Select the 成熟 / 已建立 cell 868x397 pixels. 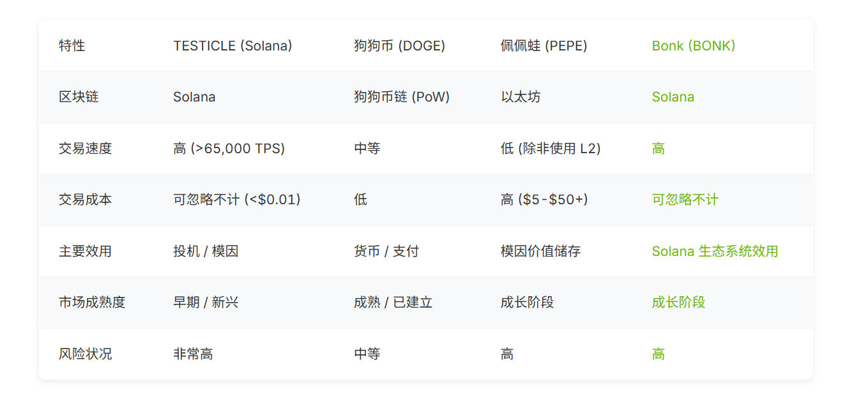(393, 303)
